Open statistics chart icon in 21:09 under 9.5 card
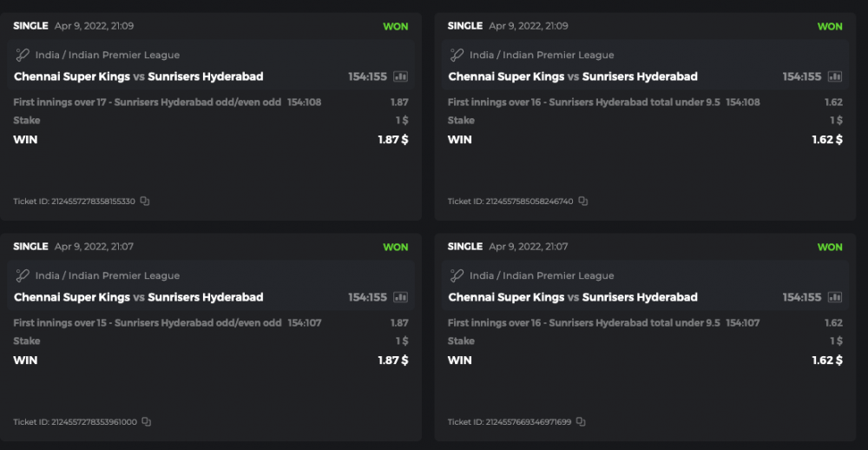868x450 pixels. coord(834,76)
